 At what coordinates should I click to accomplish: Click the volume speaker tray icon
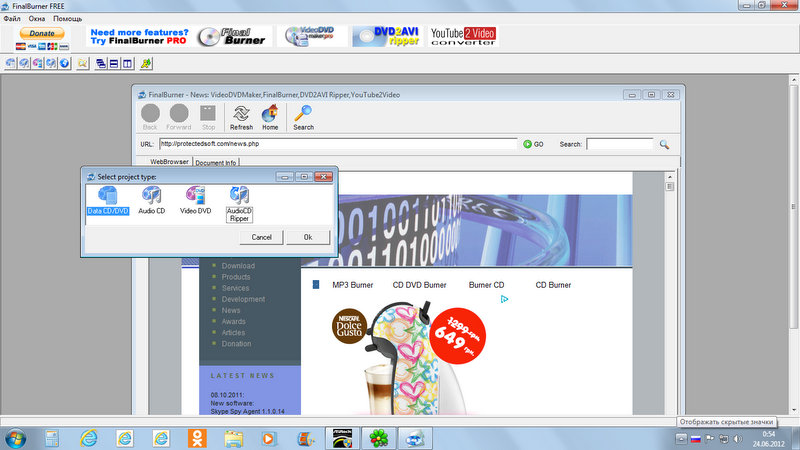[x=737, y=439]
